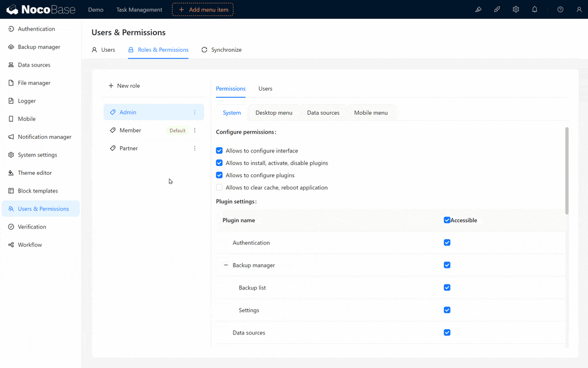Click the Configure permissions heading
The image size is (588, 368).
tap(246, 132)
